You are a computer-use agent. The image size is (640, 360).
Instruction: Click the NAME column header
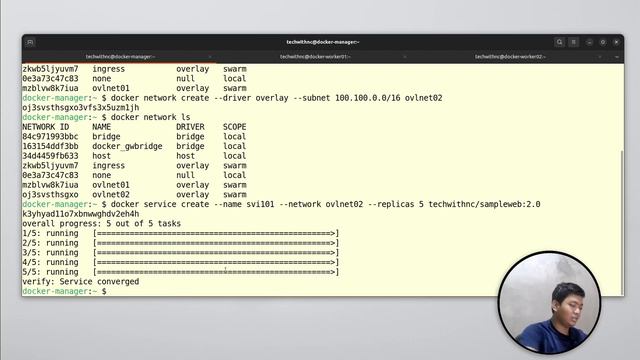(101, 127)
